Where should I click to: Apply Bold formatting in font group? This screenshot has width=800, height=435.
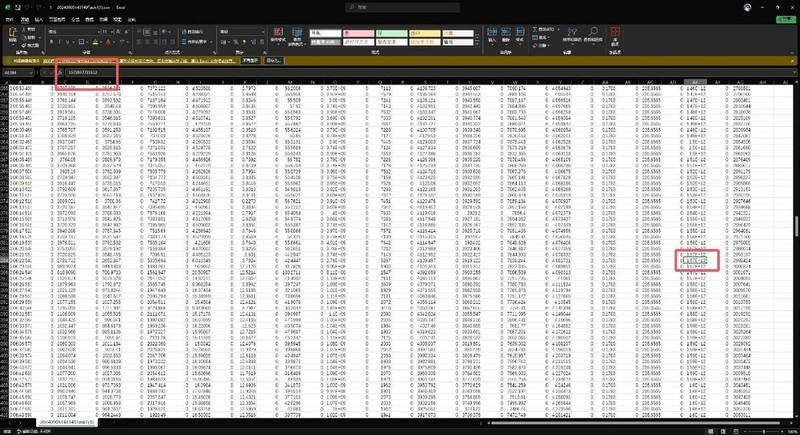coord(51,42)
